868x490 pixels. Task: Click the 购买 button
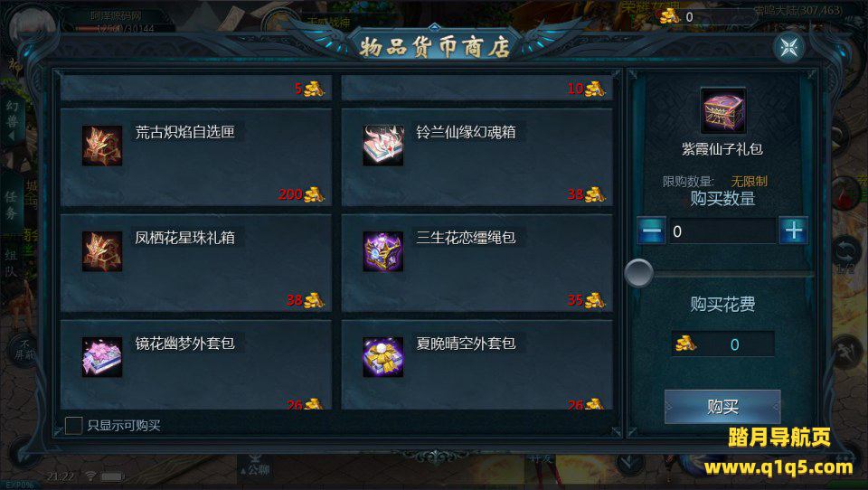pyautogui.click(x=722, y=407)
